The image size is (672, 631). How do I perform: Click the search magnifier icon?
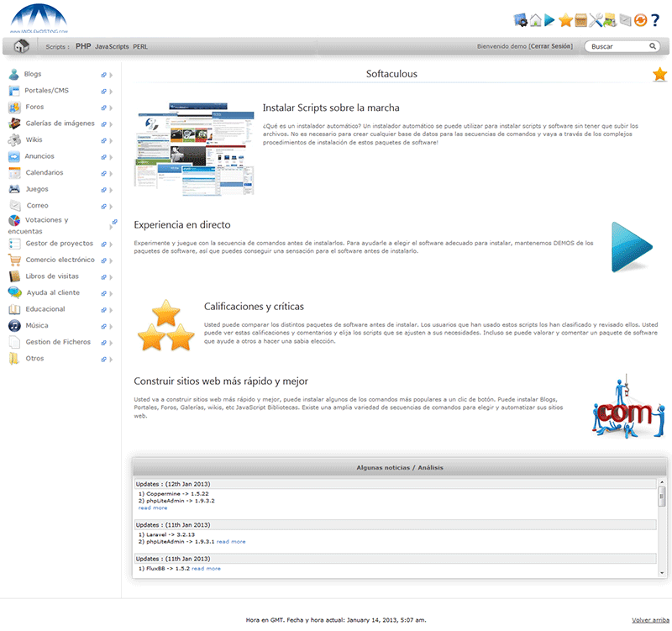[653, 46]
